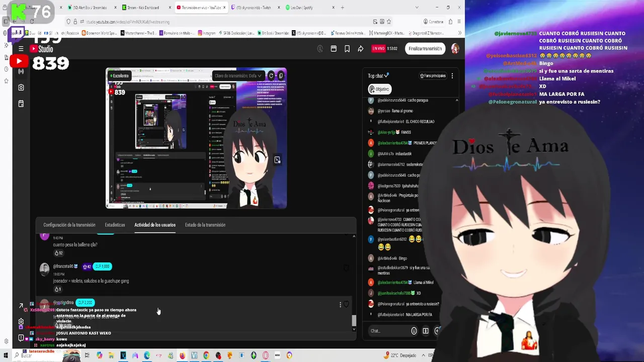The height and width of the screenshot is (362, 644).
Task: Open Microsoft Edge from the taskbar
Action: tap(146, 355)
